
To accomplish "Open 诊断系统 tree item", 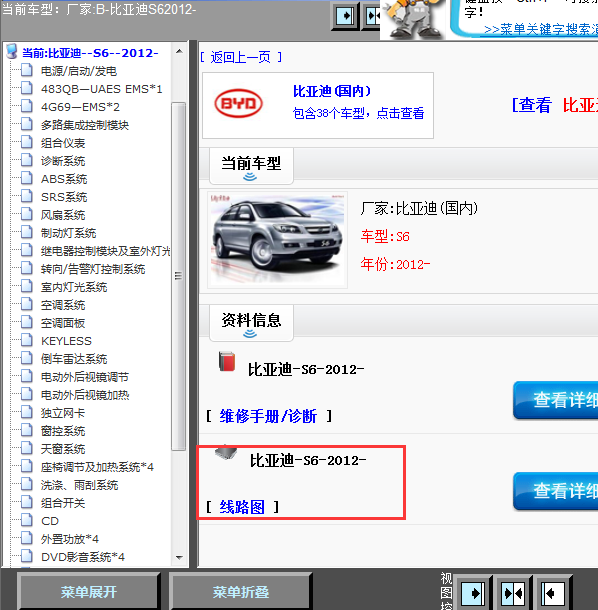I will pos(63,161).
